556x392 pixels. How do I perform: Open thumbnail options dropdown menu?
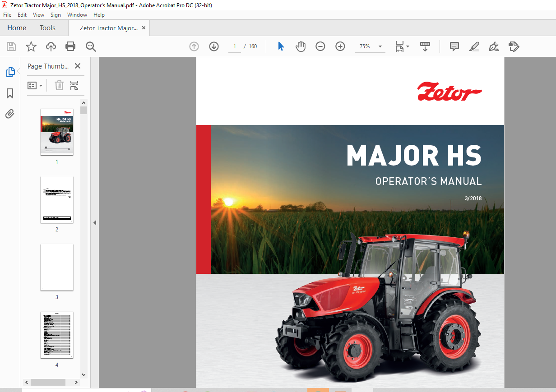tap(35, 85)
